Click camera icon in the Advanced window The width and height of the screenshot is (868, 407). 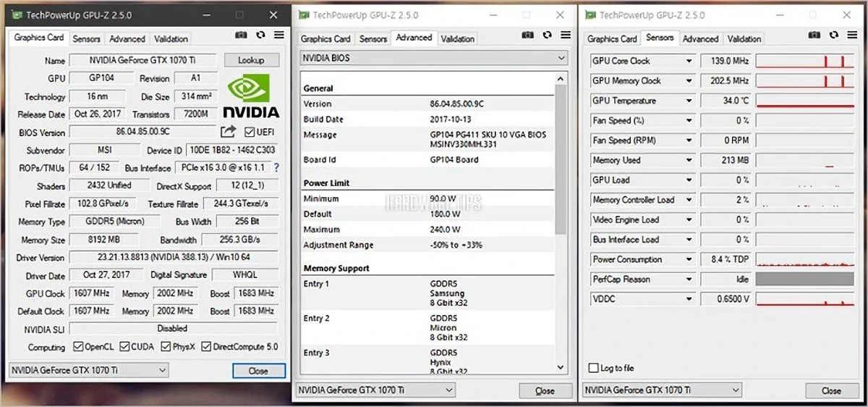tap(529, 35)
